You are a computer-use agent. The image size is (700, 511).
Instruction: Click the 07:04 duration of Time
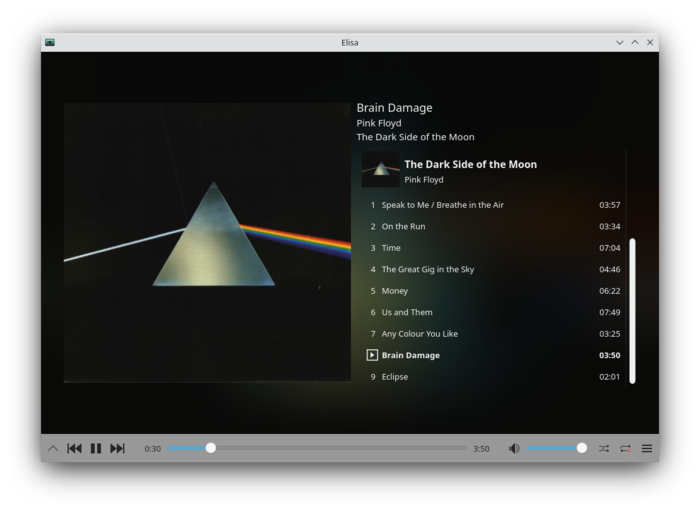coord(609,248)
